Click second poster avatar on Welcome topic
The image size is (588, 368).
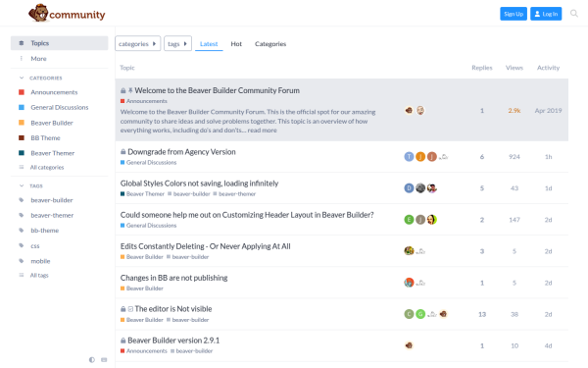click(420, 110)
